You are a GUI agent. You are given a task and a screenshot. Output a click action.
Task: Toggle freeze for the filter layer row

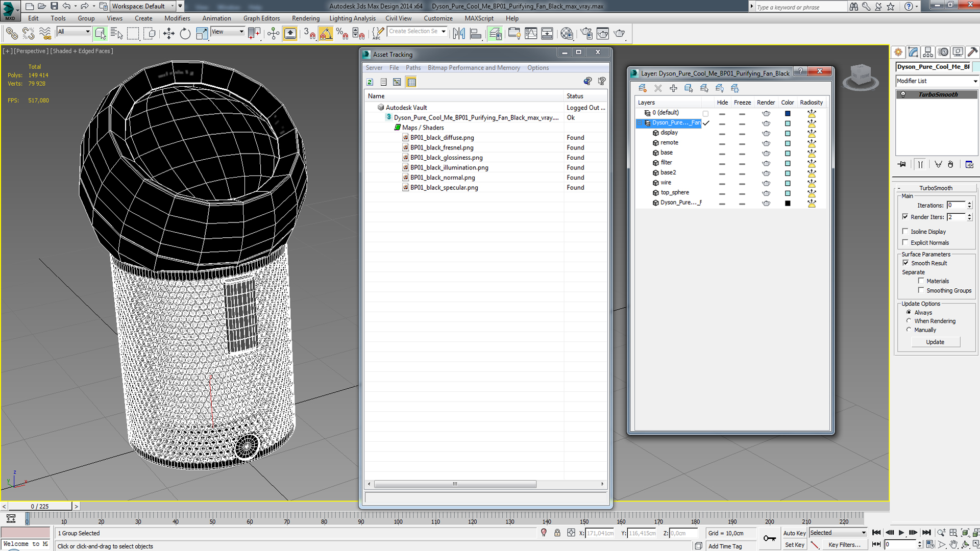point(742,164)
